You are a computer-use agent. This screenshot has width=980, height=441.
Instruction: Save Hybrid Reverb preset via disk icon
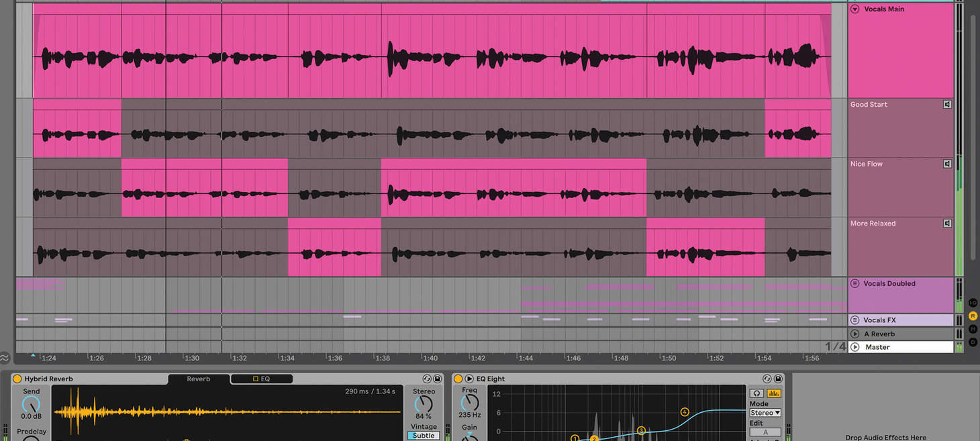438,379
